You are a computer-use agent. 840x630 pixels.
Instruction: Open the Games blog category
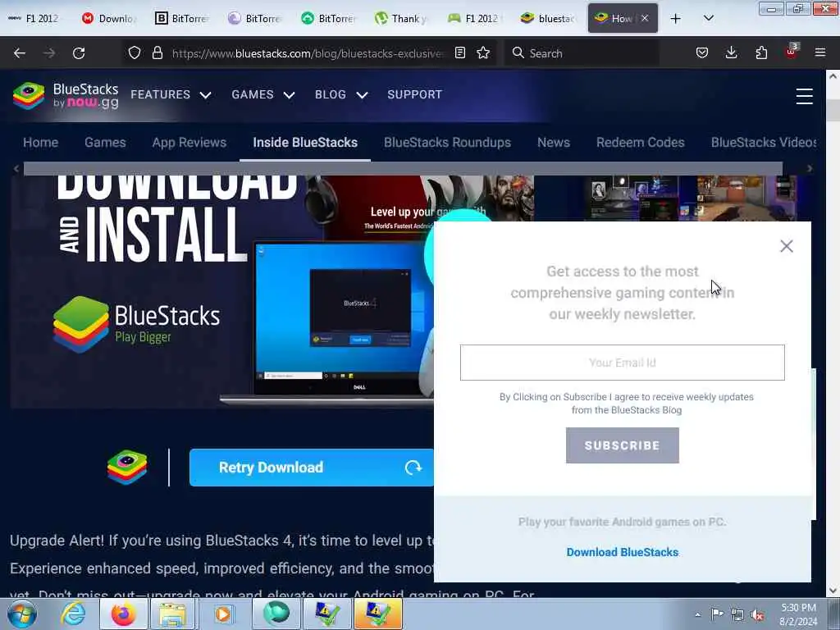[105, 143]
